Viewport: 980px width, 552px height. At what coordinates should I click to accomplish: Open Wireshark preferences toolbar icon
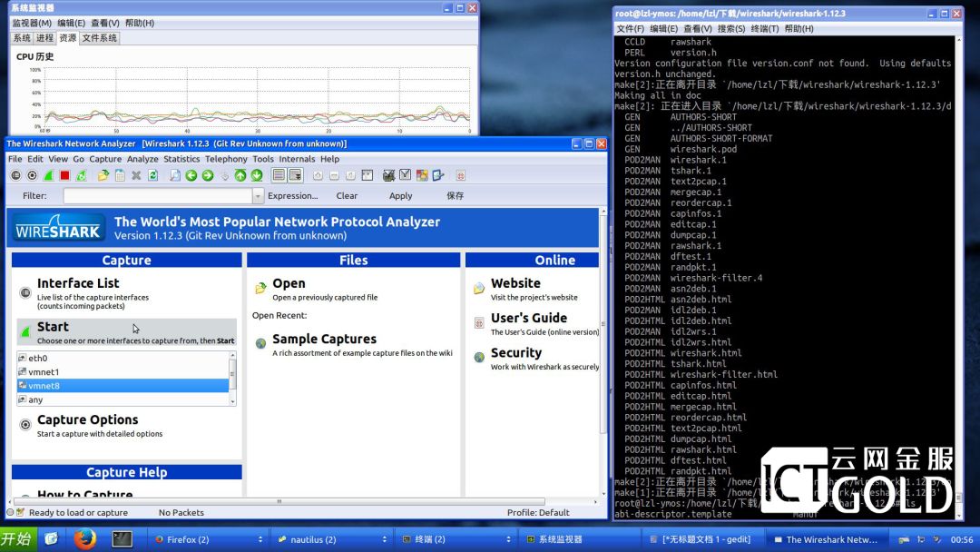point(439,175)
